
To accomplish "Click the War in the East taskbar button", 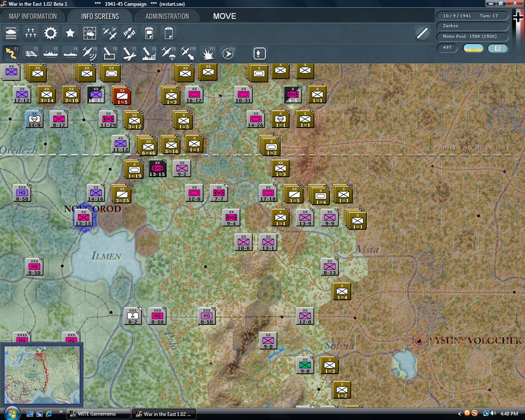I will tap(164, 414).
